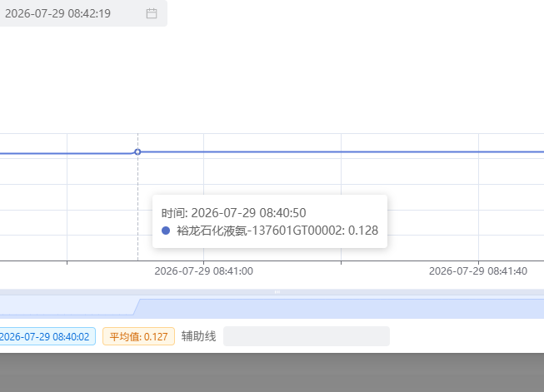Click the gray overlay area below the dialog
Viewport: 544px width, 392px height.
[272, 373]
